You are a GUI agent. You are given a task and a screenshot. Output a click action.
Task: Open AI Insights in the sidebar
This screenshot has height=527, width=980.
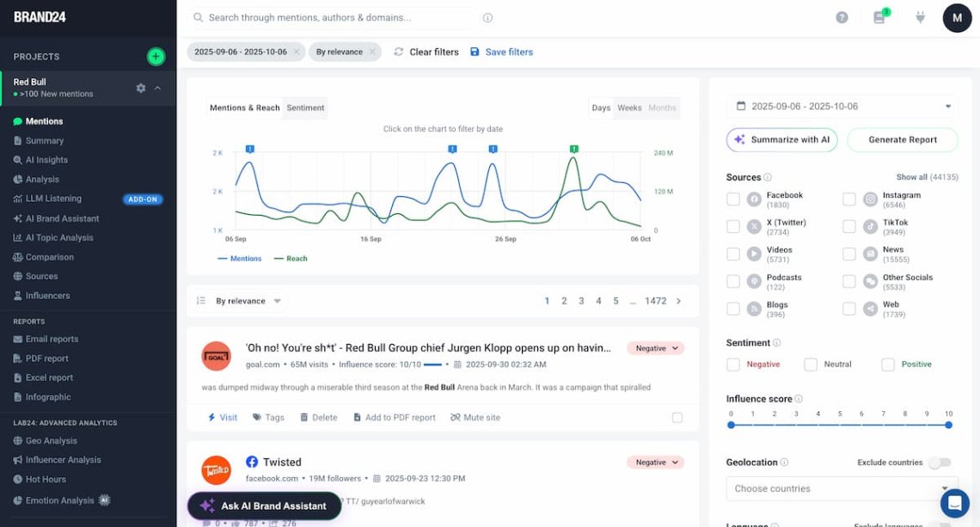click(x=46, y=160)
